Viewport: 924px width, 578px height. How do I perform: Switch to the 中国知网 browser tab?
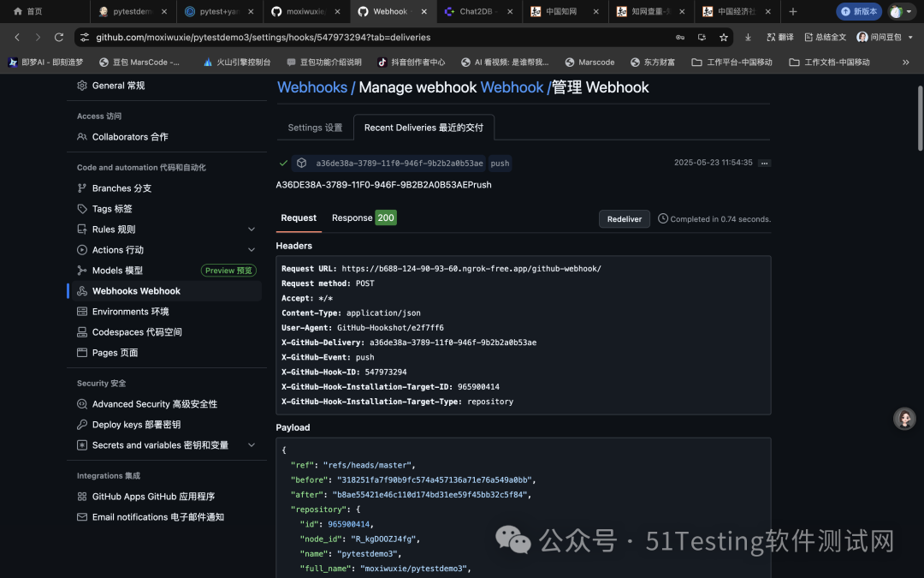pos(566,11)
